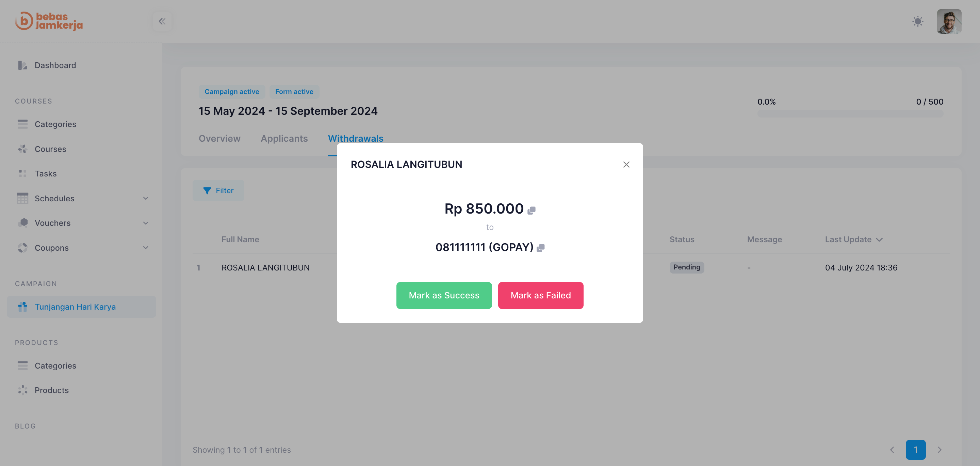Expand the Coupons submenu
Image resolution: width=980 pixels, height=466 pixels.
(x=145, y=248)
